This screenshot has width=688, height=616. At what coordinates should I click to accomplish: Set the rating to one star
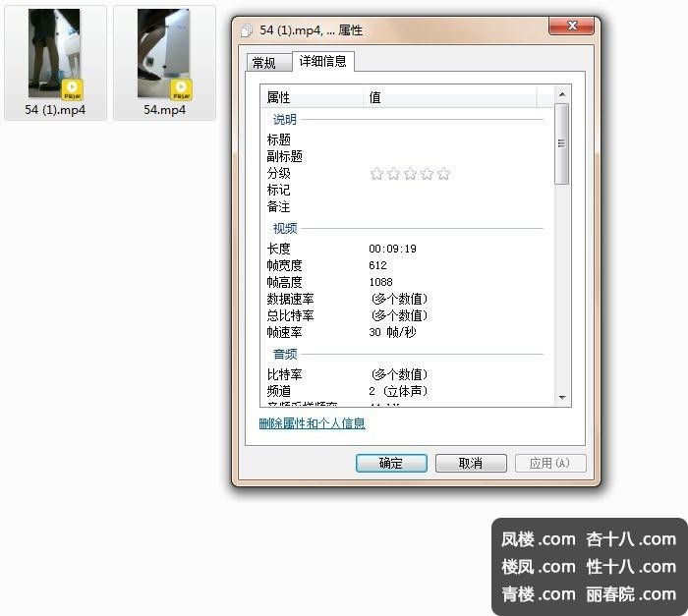point(376,174)
